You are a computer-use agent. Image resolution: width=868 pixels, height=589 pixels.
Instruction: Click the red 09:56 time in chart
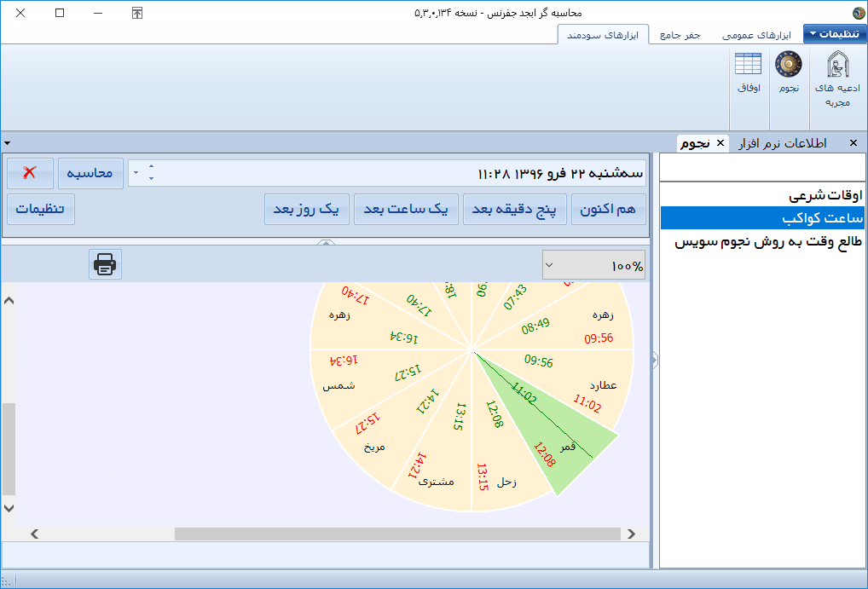click(x=599, y=338)
